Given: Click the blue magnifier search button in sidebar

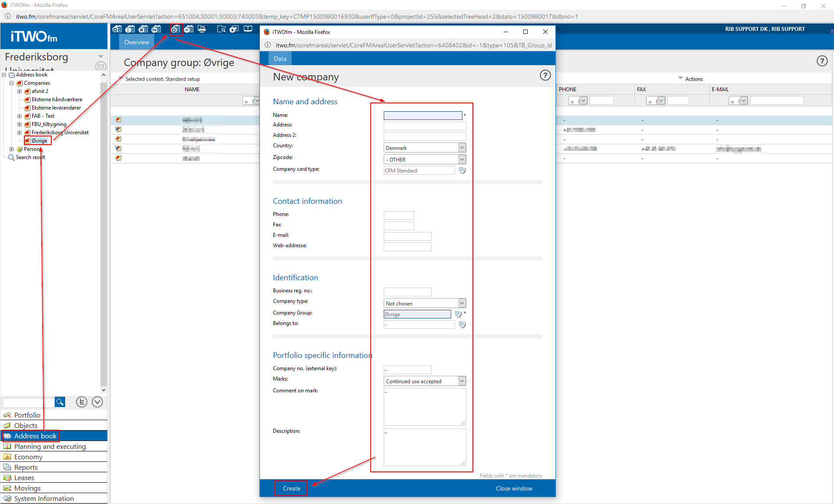Looking at the screenshot, I should [60, 402].
